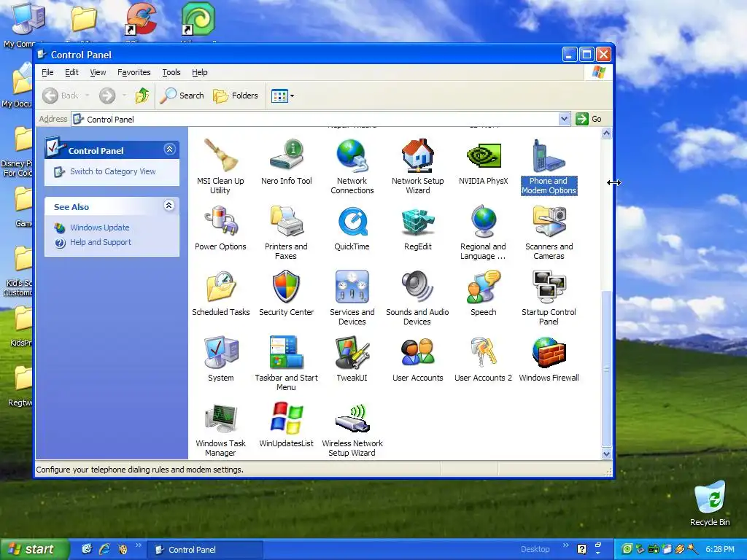This screenshot has width=747, height=560.
Task: Open the User Accounts 2 keys icon
Action: [x=484, y=358]
